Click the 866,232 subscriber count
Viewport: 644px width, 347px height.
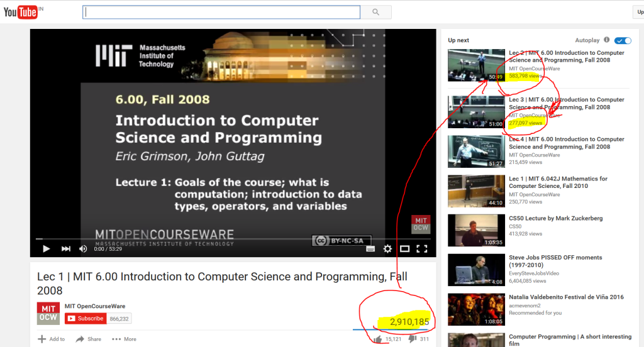click(119, 319)
